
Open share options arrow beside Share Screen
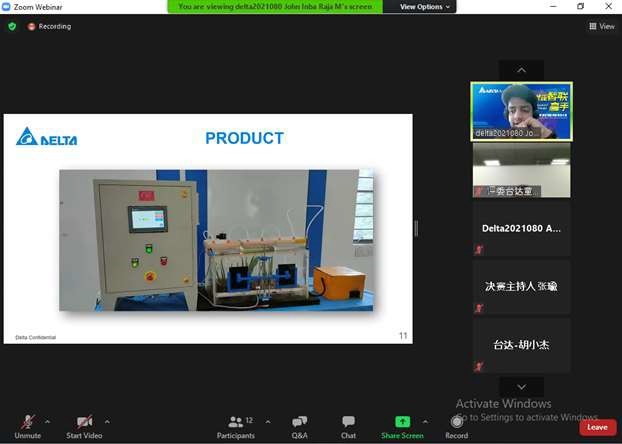(425, 421)
